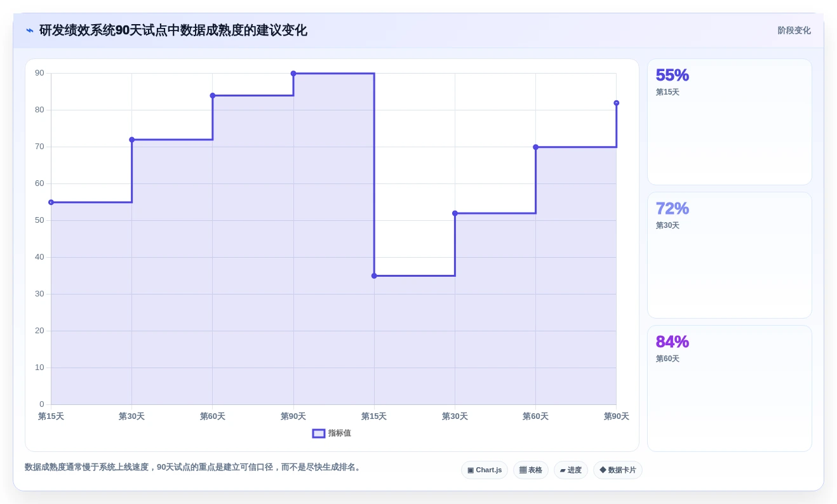Select the 进度 chip
Image resolution: width=837 pixels, height=504 pixels.
click(x=571, y=470)
